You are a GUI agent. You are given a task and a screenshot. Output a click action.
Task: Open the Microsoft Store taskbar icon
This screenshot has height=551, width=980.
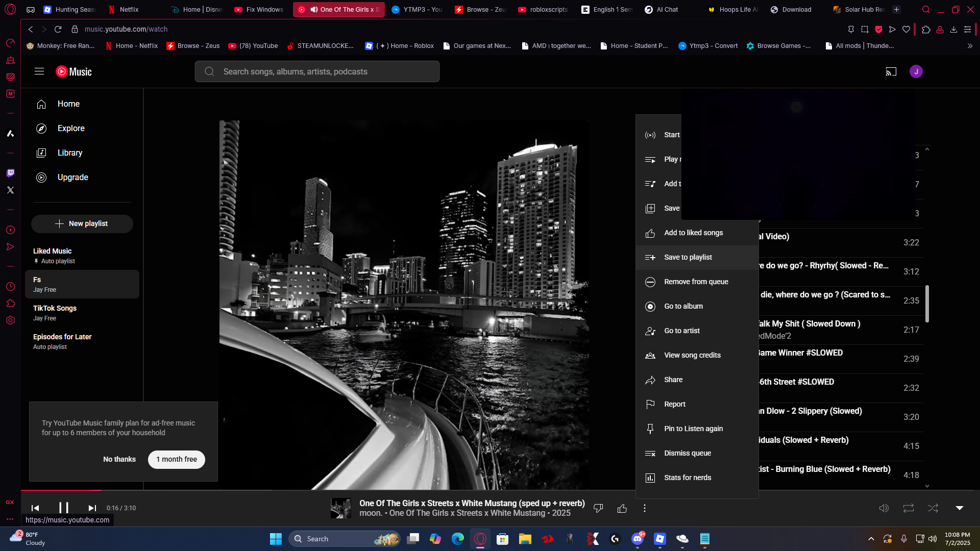(503, 539)
